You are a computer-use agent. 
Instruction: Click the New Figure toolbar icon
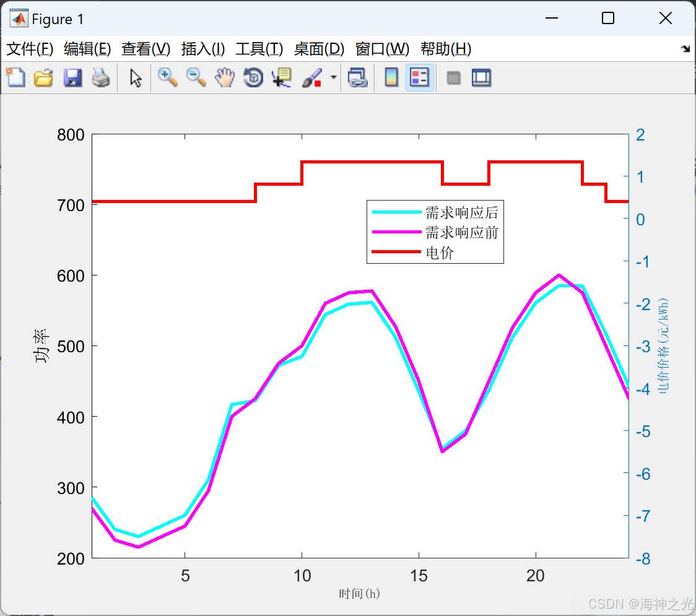(x=15, y=77)
